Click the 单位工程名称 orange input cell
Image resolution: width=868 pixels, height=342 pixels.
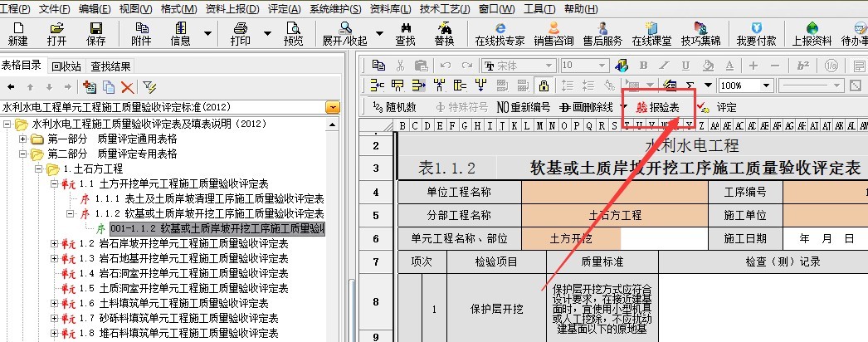[615, 193]
